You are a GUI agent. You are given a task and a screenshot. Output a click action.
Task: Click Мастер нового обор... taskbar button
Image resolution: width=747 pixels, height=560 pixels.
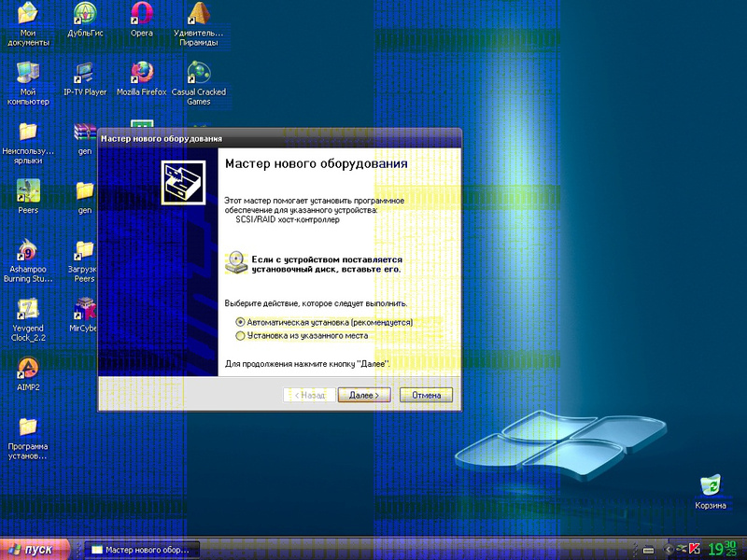(x=142, y=550)
